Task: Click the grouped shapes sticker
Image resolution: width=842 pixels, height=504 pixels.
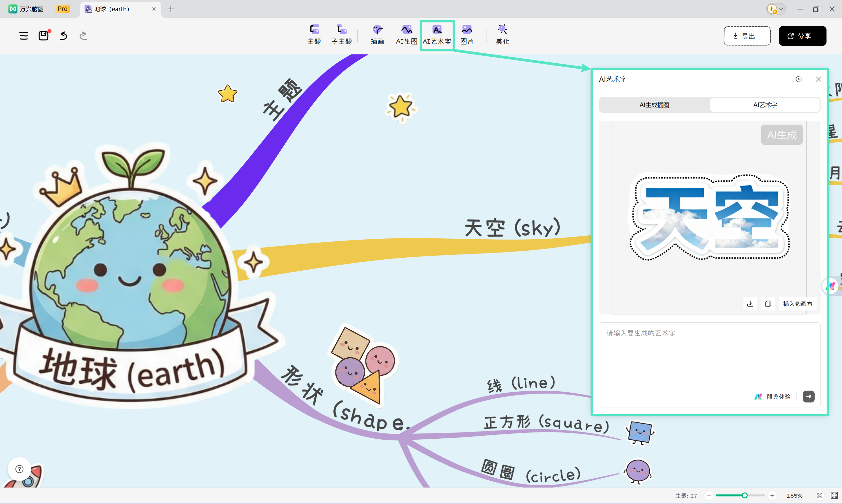Action: [x=363, y=366]
